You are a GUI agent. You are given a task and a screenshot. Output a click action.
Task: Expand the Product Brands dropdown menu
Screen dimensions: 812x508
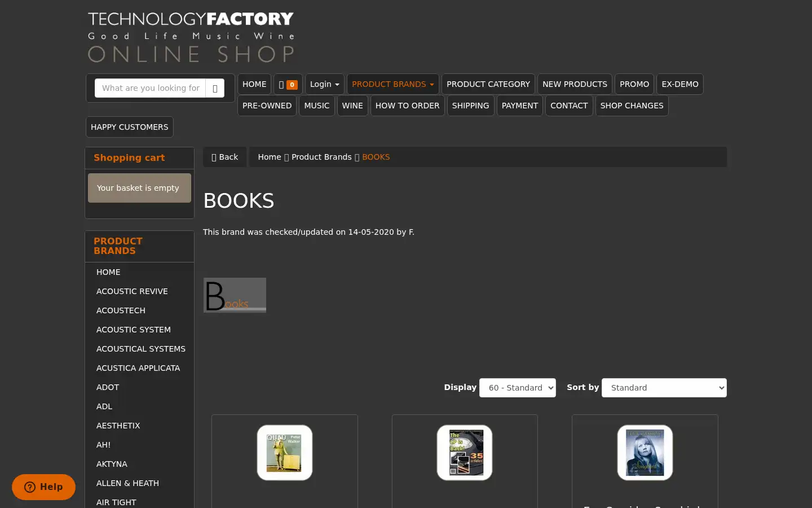click(393, 84)
